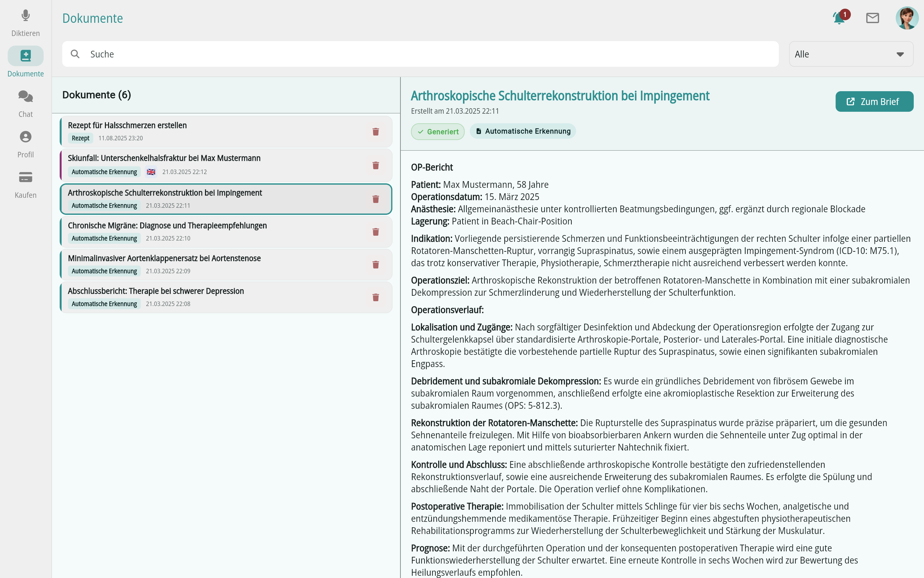
Task: Select the Dokumente sidebar icon
Action: click(x=26, y=56)
